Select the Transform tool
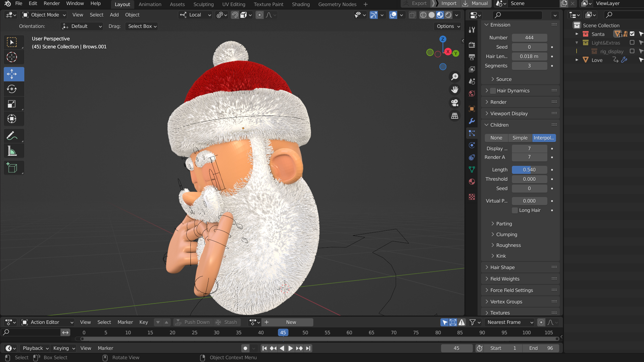644x362 pixels. click(12, 119)
